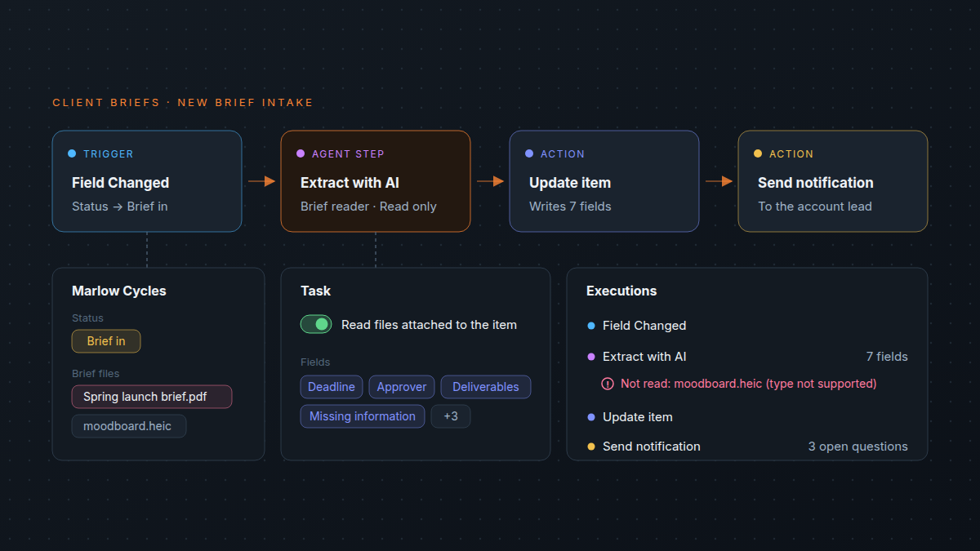Click the 7 fields count in Executions
This screenshot has height=551, width=980.
[887, 357]
